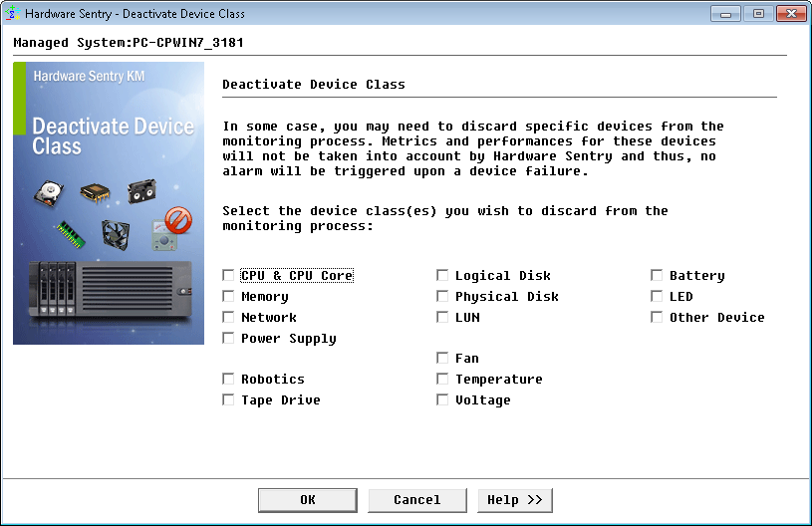Image resolution: width=812 pixels, height=526 pixels.
Task: Enable the Voltage checkbox
Action: click(x=442, y=399)
